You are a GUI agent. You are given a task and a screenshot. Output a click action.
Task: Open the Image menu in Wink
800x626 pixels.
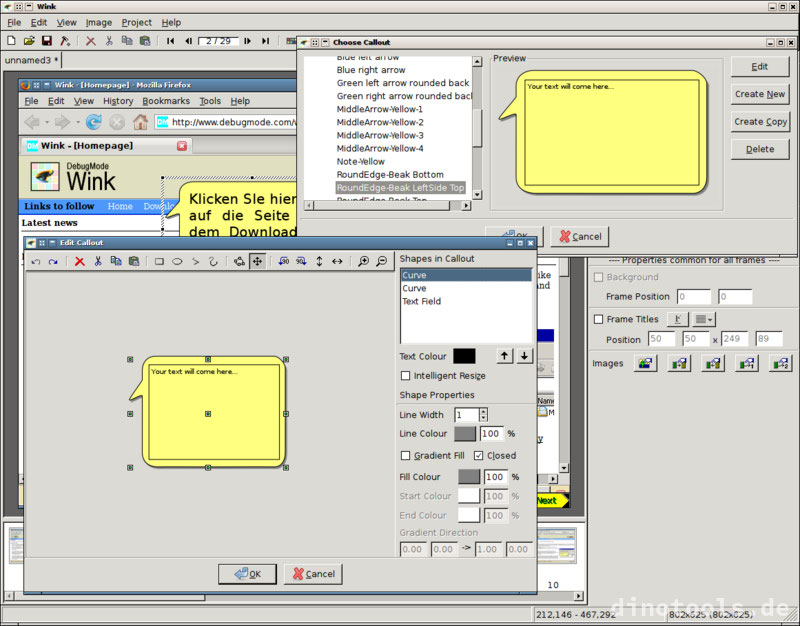point(98,22)
